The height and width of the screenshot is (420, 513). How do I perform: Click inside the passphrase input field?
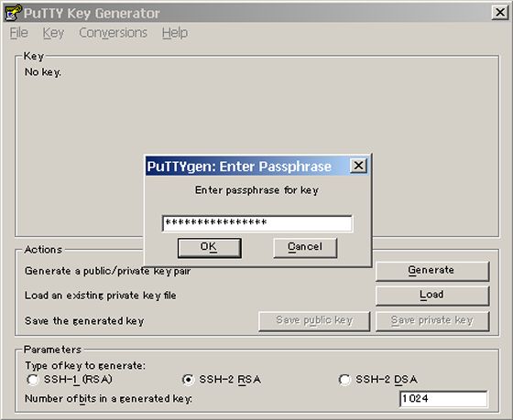tap(257, 223)
